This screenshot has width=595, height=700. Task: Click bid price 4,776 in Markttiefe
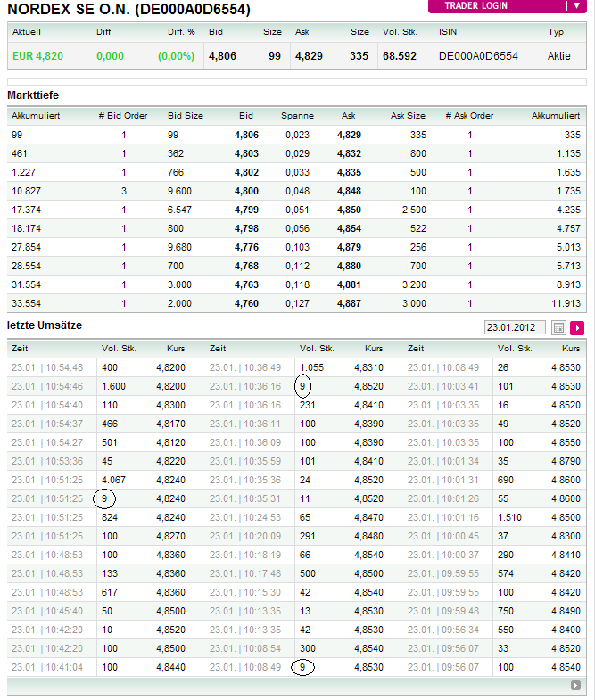246,247
